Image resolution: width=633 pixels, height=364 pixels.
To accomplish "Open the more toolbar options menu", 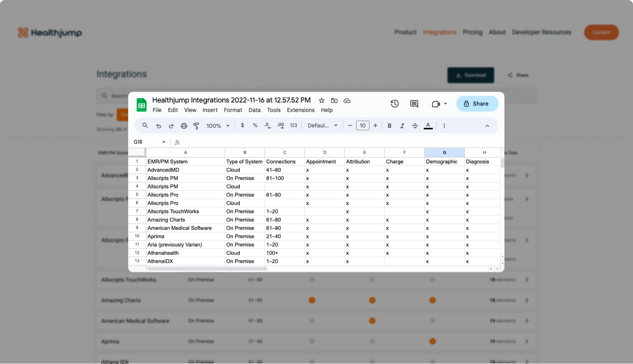I will click(444, 126).
